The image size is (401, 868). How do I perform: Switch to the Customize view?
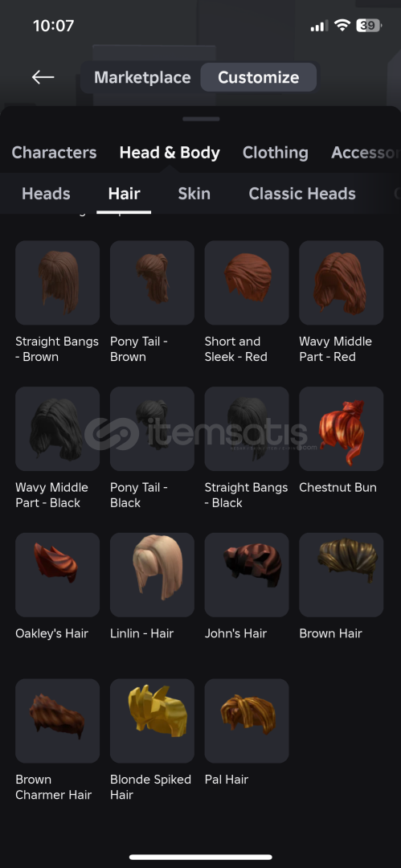(x=259, y=77)
